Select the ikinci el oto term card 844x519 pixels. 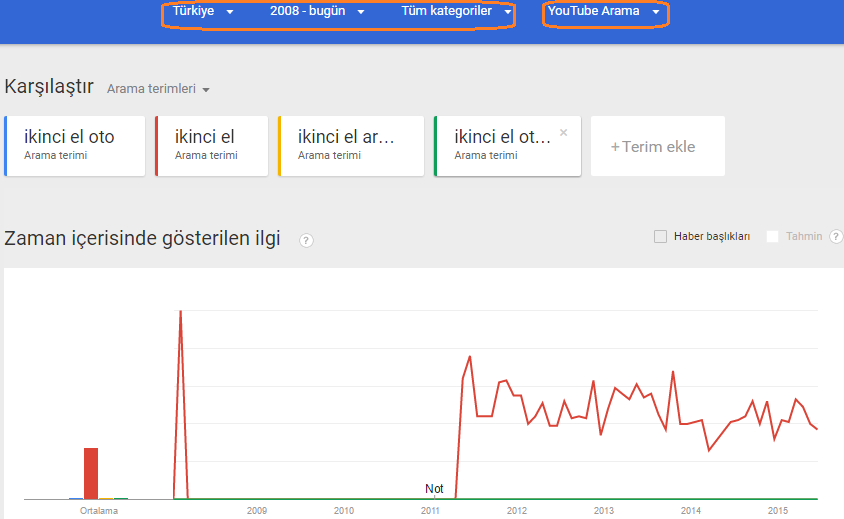[75, 146]
